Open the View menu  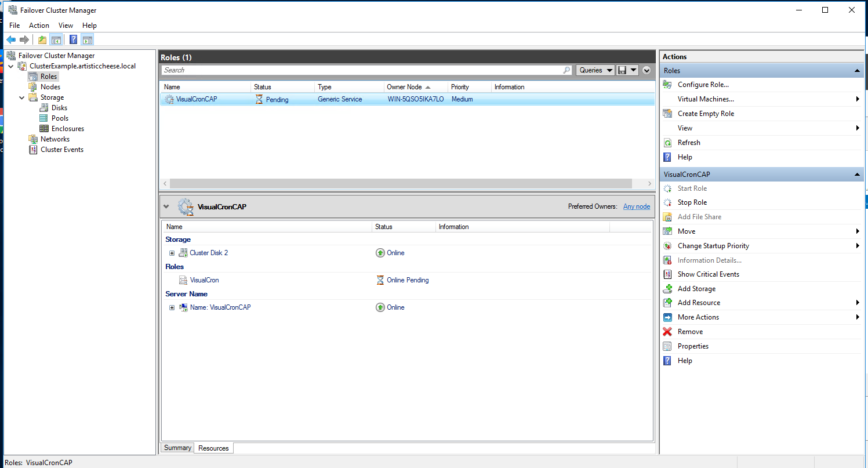66,26
